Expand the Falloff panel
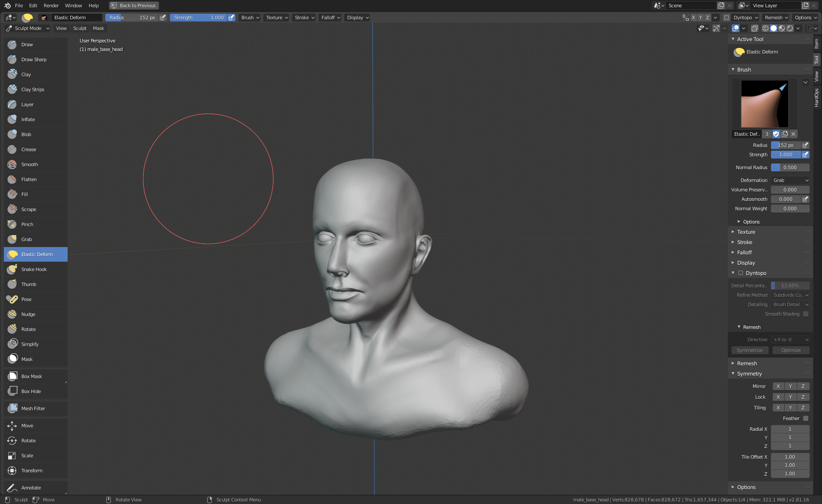This screenshot has height=504, width=822. coord(745,253)
